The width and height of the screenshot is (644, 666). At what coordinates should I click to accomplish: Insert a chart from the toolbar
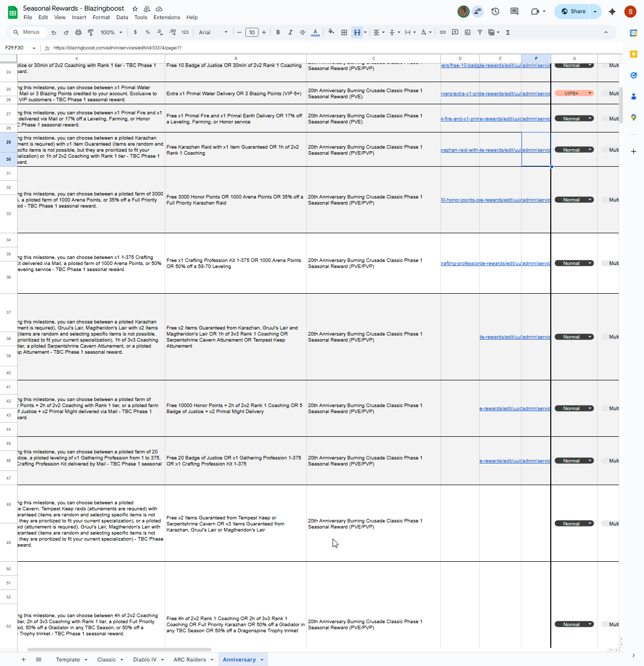[468, 32]
